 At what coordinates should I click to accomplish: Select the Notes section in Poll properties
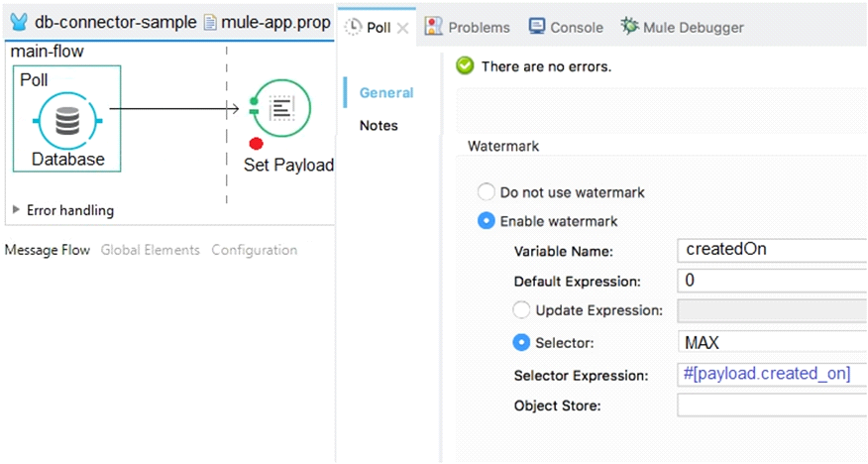pos(379,125)
